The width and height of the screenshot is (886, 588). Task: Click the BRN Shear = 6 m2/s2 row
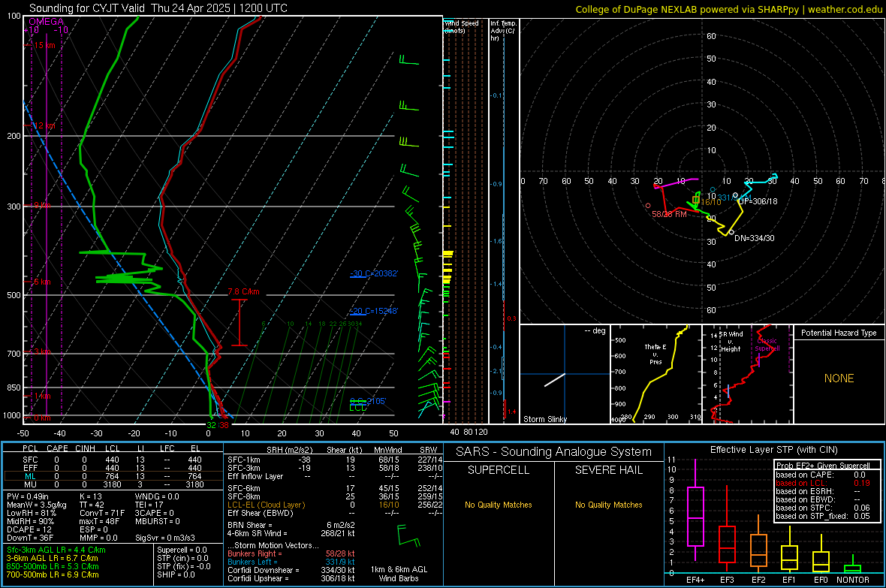[x=291, y=525]
